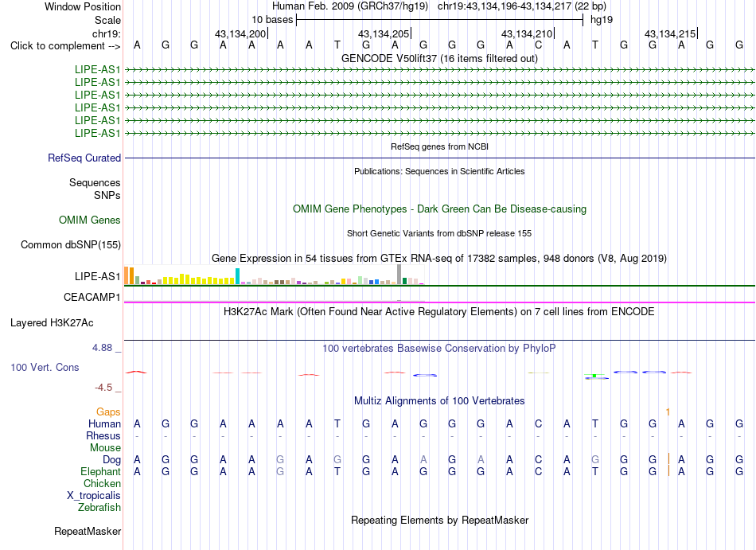756x550 pixels.
Task: Click the 43,134,210 ruler position
Action: [x=527, y=33]
